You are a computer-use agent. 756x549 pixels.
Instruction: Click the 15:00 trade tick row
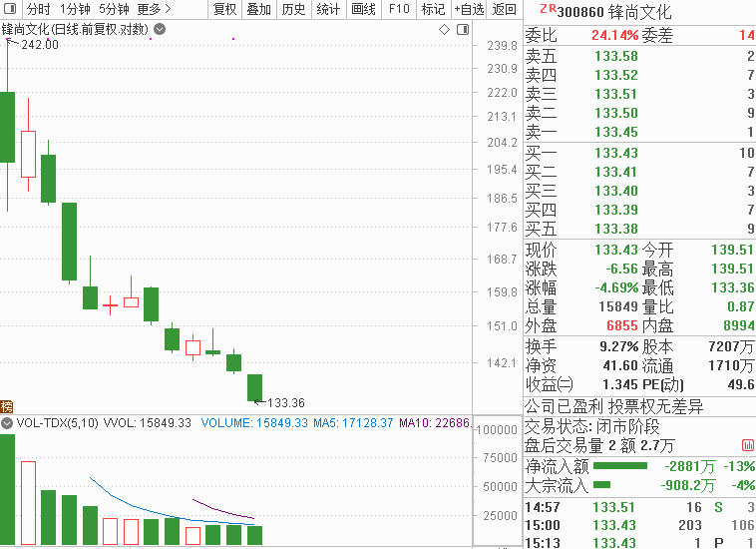pos(639,525)
